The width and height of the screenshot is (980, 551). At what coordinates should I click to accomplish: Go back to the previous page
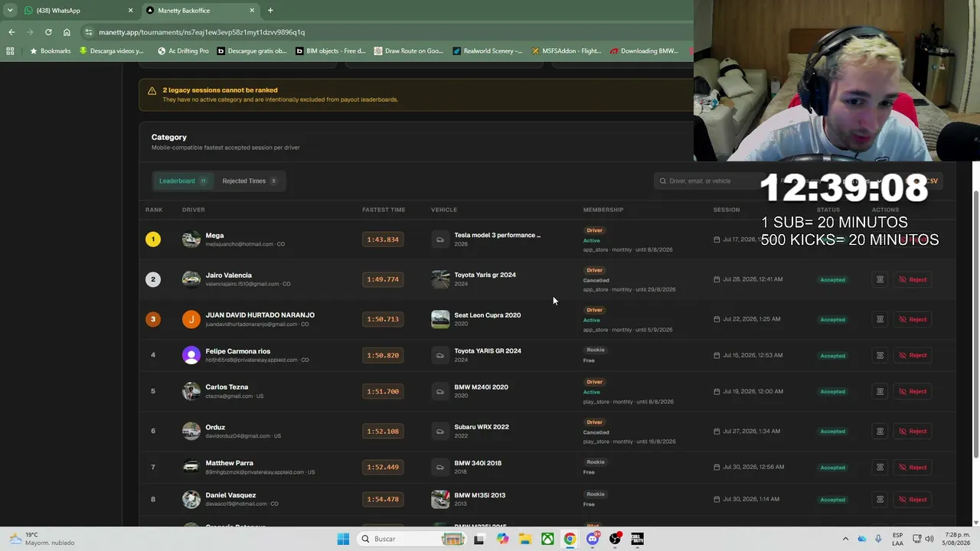(x=11, y=32)
